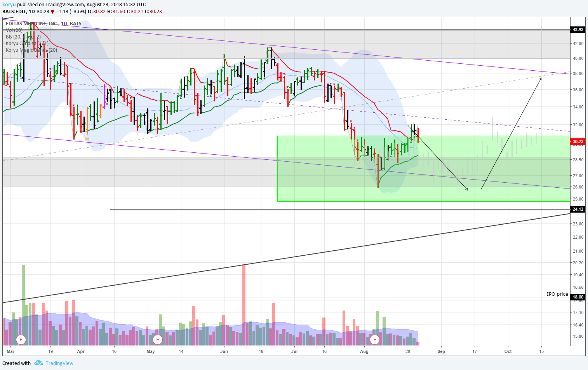Click the March earnings 'E' marker
Image resolution: width=588 pixels, height=370 pixels.
21,340
